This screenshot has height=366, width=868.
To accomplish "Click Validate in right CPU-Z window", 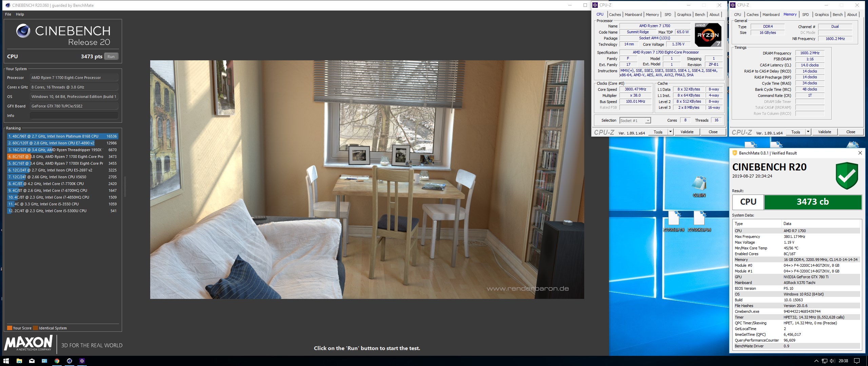I will coord(825,132).
